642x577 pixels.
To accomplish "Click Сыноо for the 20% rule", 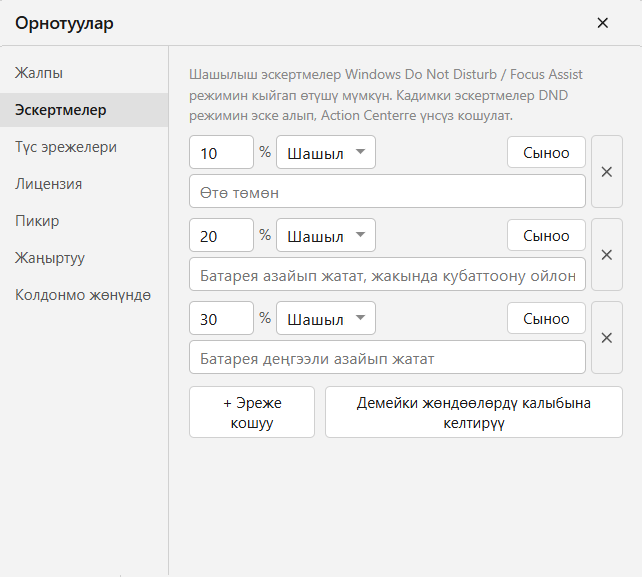I will (546, 235).
